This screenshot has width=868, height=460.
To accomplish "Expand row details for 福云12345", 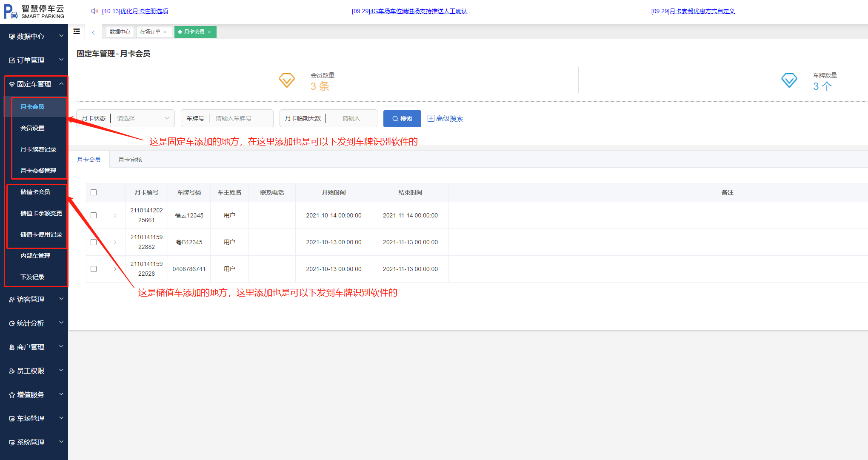I will tap(115, 215).
